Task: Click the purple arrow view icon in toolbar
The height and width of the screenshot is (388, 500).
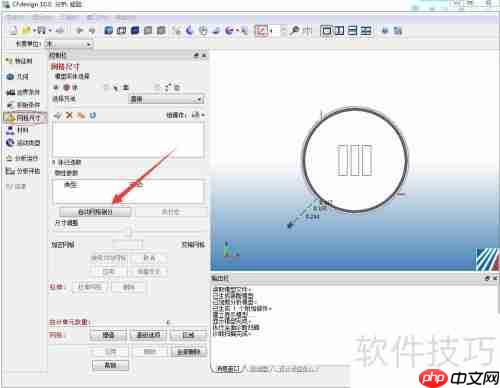Action: pos(229,31)
